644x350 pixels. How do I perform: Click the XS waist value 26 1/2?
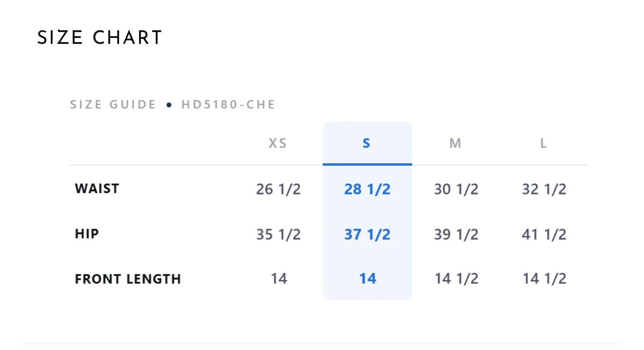(279, 189)
